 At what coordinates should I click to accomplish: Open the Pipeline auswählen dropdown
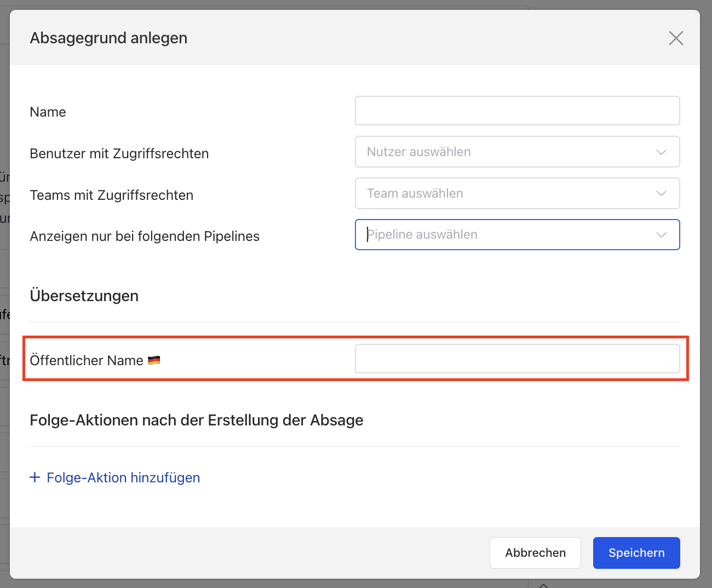tap(517, 234)
